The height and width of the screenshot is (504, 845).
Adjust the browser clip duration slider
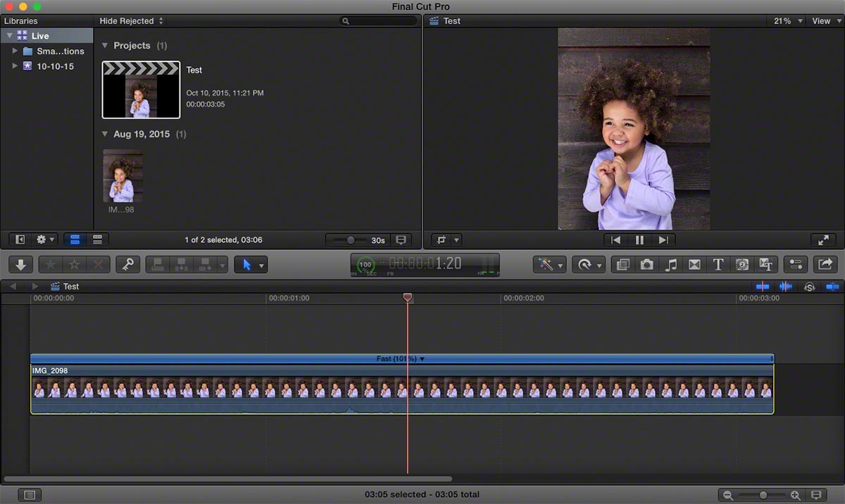click(x=351, y=240)
